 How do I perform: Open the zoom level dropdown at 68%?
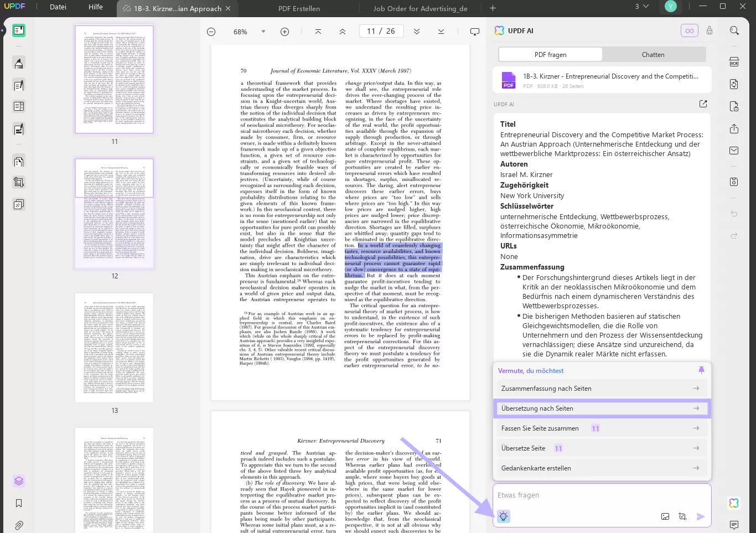point(263,32)
